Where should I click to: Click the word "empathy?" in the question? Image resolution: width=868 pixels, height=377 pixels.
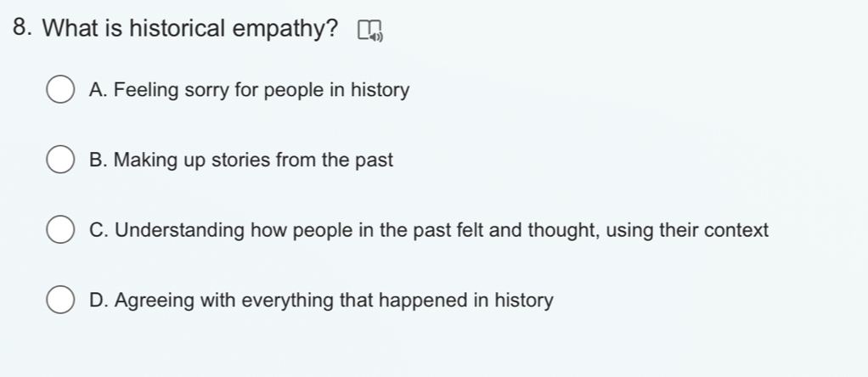pyautogui.click(x=285, y=30)
